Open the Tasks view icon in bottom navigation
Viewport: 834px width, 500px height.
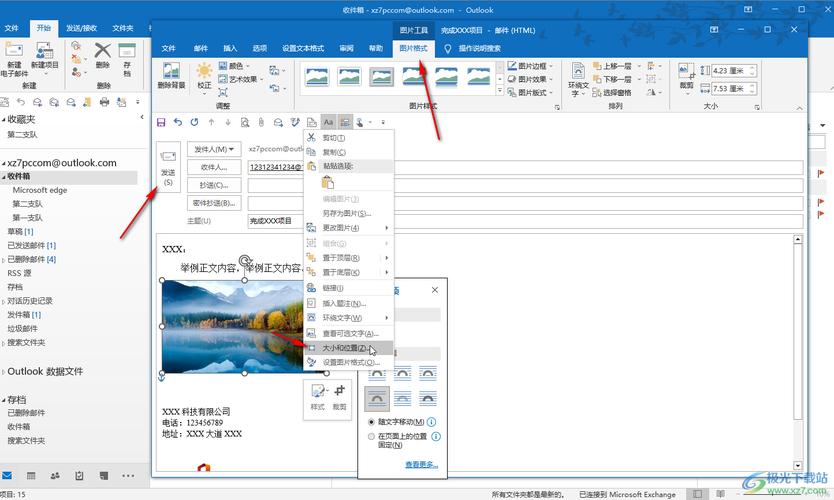(x=79, y=476)
